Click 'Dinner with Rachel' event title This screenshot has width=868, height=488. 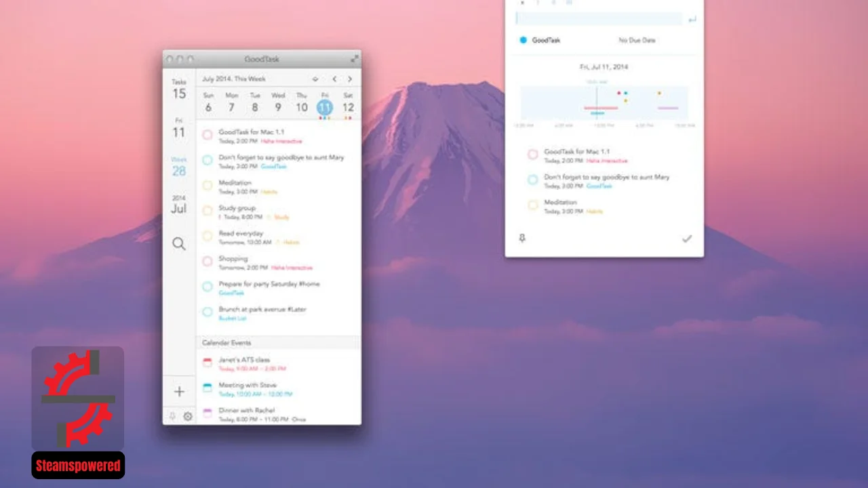pyautogui.click(x=246, y=410)
